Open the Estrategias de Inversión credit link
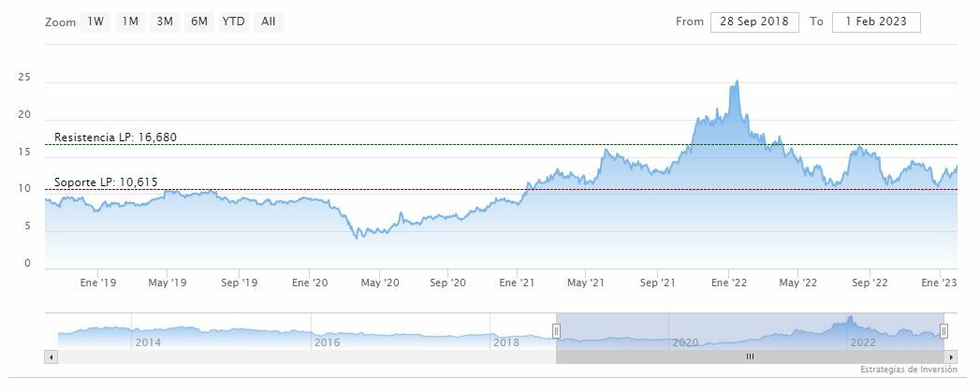 point(908,370)
